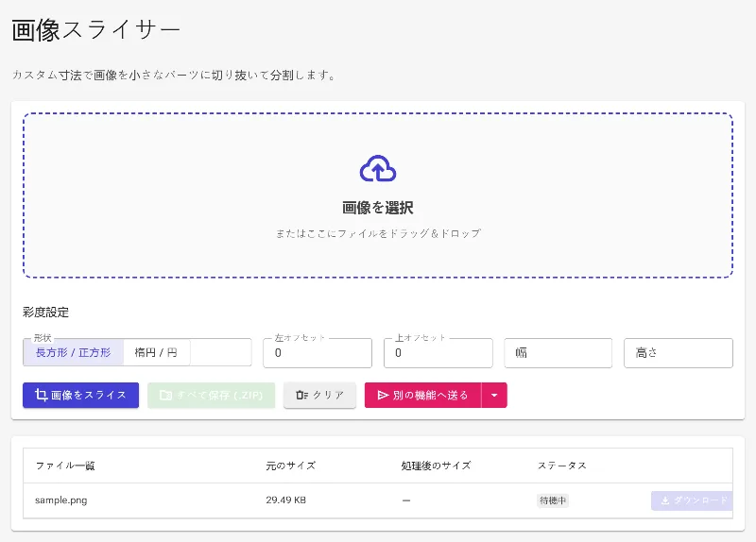Focus the 左オフセット input field
Screen dimensions: 756x542
tap(318, 352)
